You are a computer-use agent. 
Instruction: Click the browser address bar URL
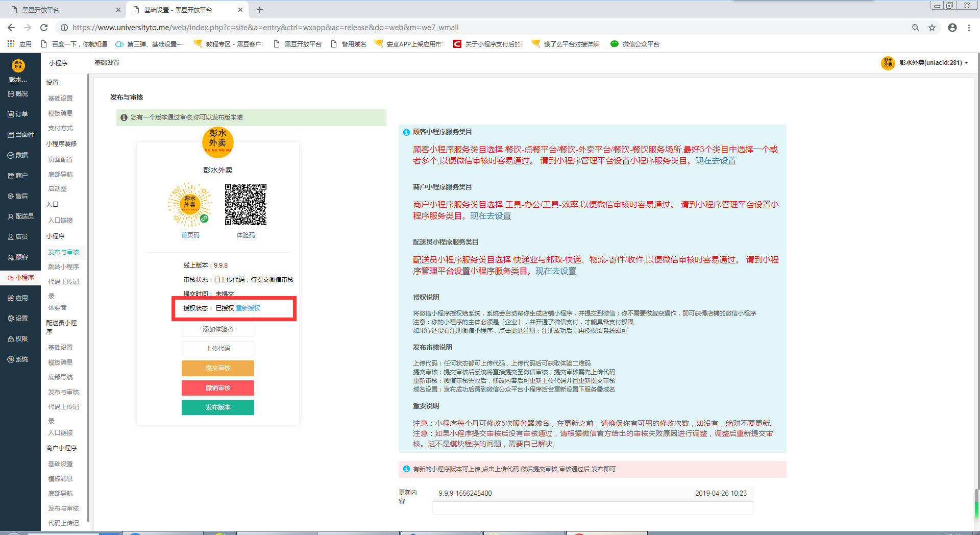pyautogui.click(x=265, y=28)
